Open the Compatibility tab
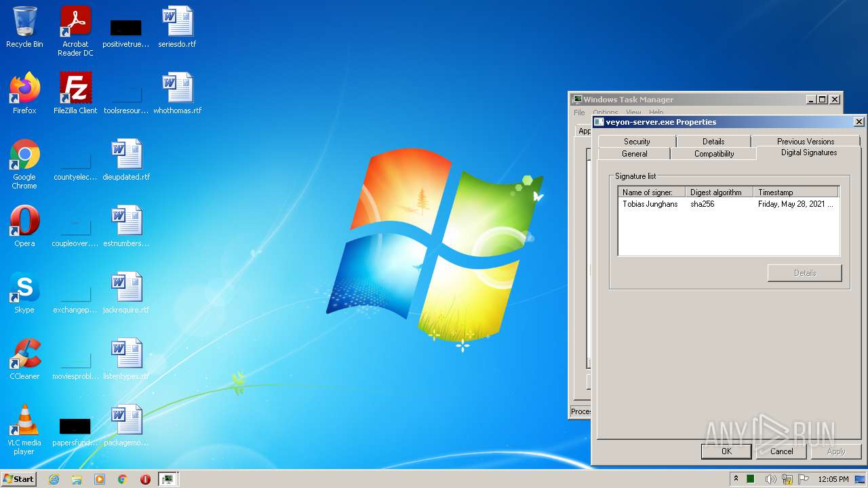The height and width of the screenshot is (488, 868). pyautogui.click(x=713, y=154)
